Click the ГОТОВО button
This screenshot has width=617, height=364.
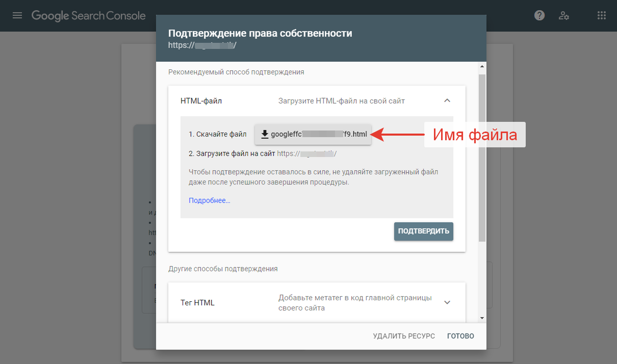pyautogui.click(x=461, y=336)
